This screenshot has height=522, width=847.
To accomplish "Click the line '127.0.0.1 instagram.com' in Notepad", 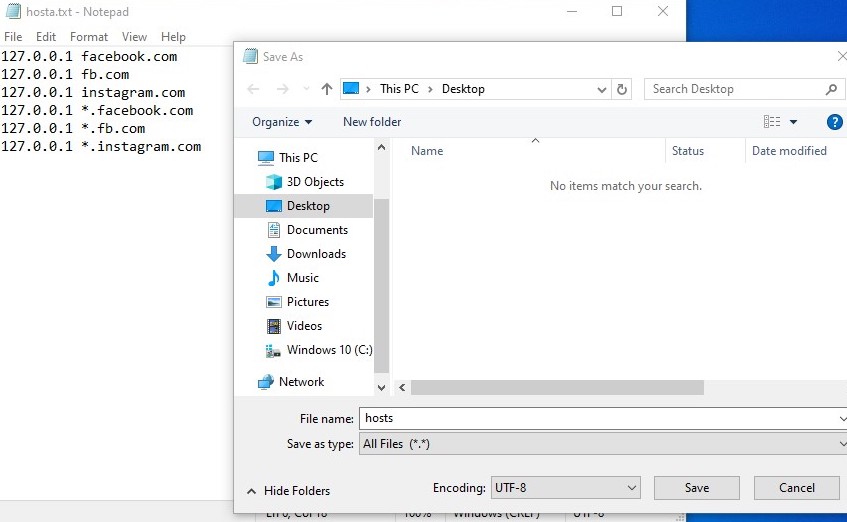I will coord(93,92).
